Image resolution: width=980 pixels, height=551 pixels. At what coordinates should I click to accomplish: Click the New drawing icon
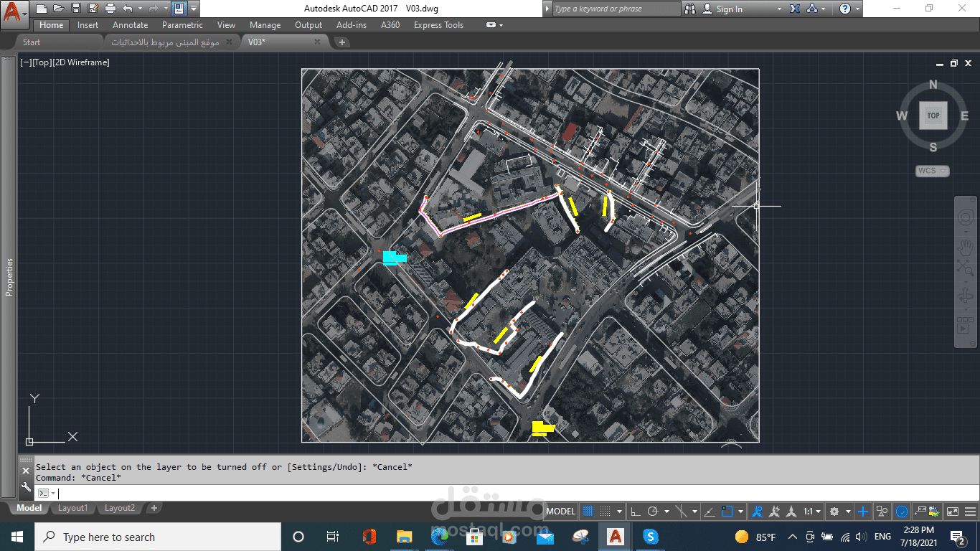(x=42, y=9)
